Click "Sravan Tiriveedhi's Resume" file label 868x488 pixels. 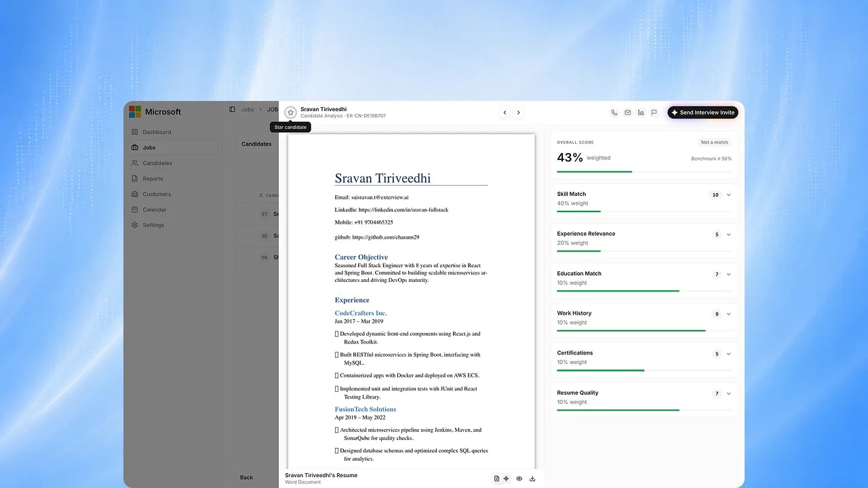coord(321,475)
